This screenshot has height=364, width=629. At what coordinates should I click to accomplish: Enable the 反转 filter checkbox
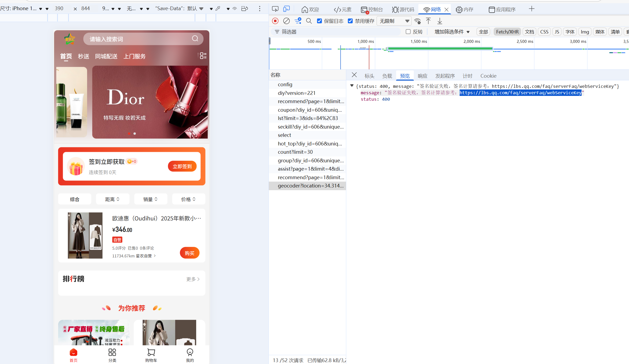408,32
